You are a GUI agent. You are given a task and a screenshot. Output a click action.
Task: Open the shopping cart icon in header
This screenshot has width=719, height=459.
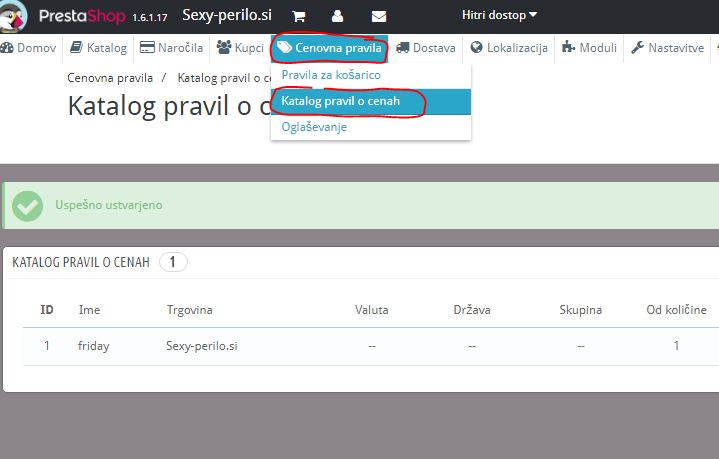pos(299,17)
